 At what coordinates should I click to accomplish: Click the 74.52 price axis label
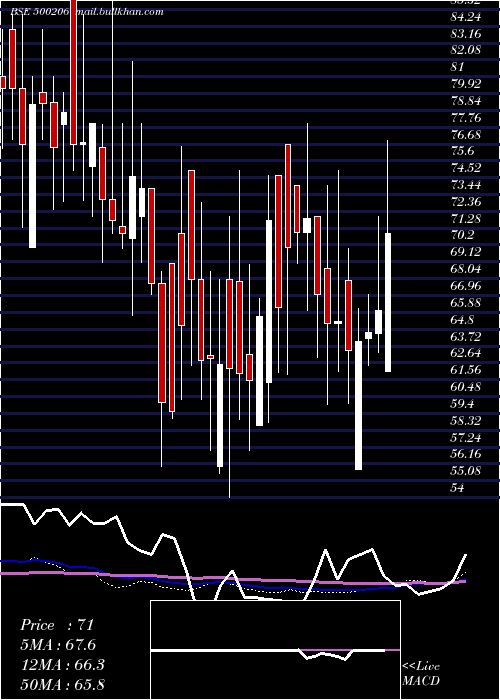click(466, 168)
